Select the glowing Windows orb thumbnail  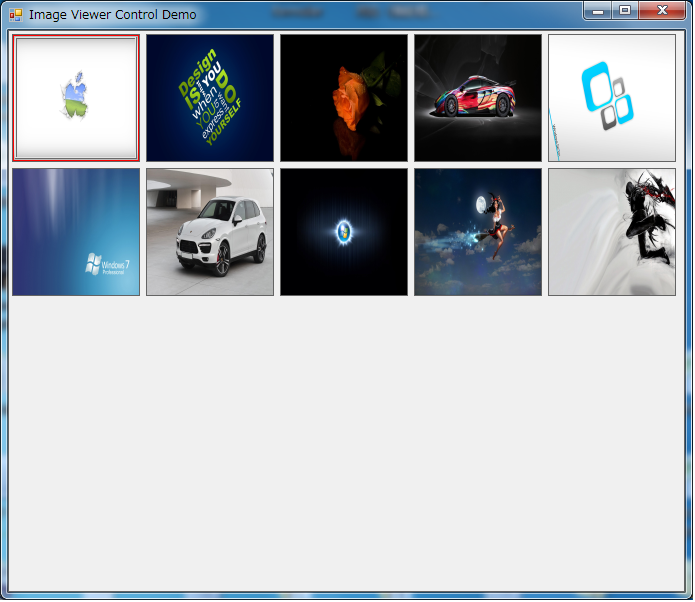coord(344,232)
